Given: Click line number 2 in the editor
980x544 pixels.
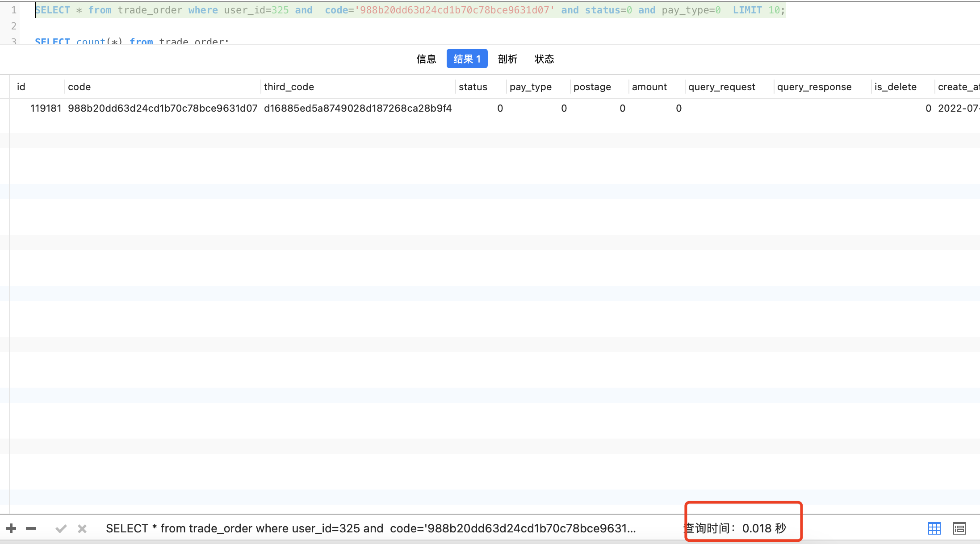Looking at the screenshot, I should pos(14,26).
